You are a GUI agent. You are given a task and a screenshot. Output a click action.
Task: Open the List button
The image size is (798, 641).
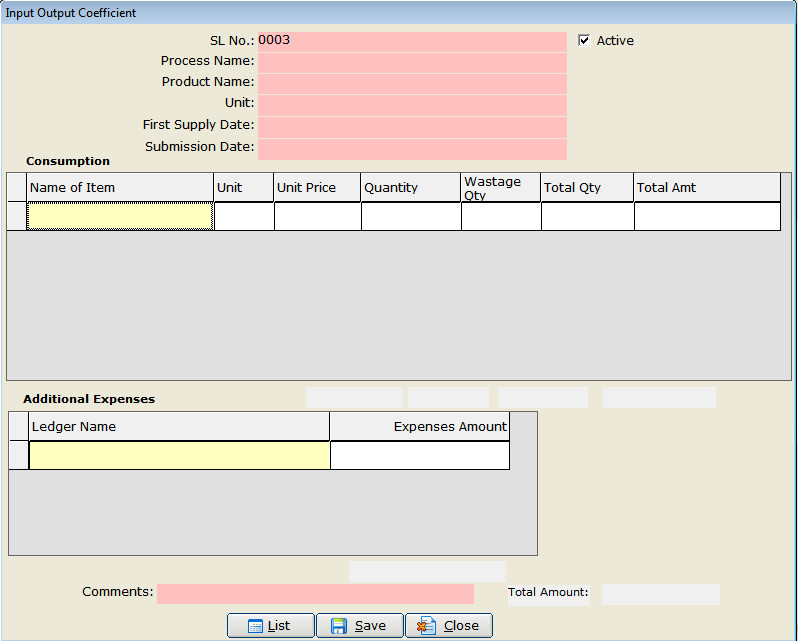point(271,626)
